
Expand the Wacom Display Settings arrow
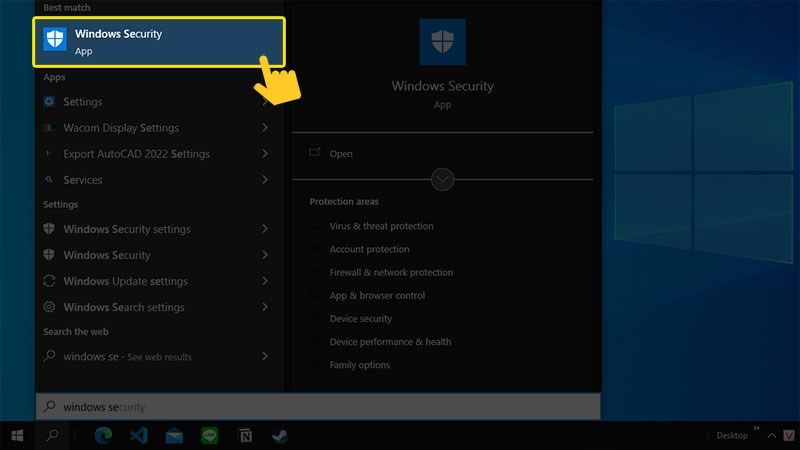[x=265, y=128]
